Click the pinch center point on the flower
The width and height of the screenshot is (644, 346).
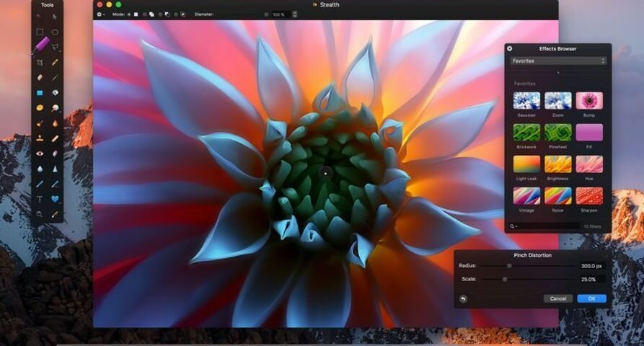coord(325,173)
